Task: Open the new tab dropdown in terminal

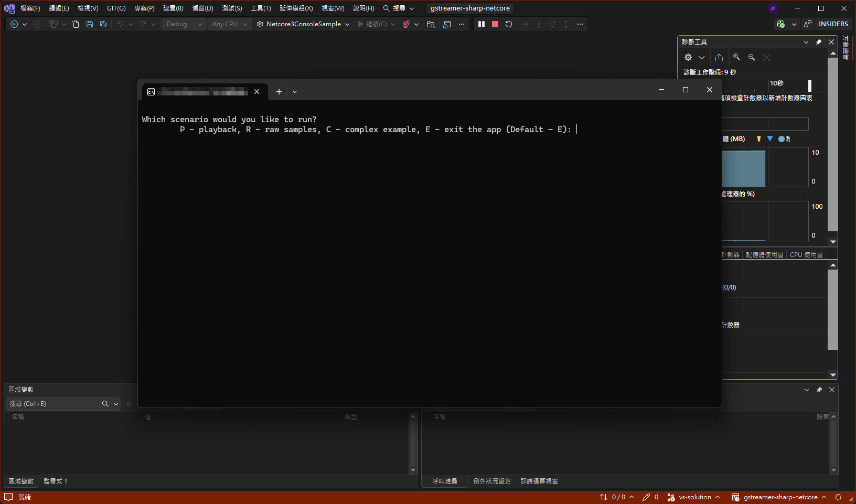Action: (x=295, y=92)
